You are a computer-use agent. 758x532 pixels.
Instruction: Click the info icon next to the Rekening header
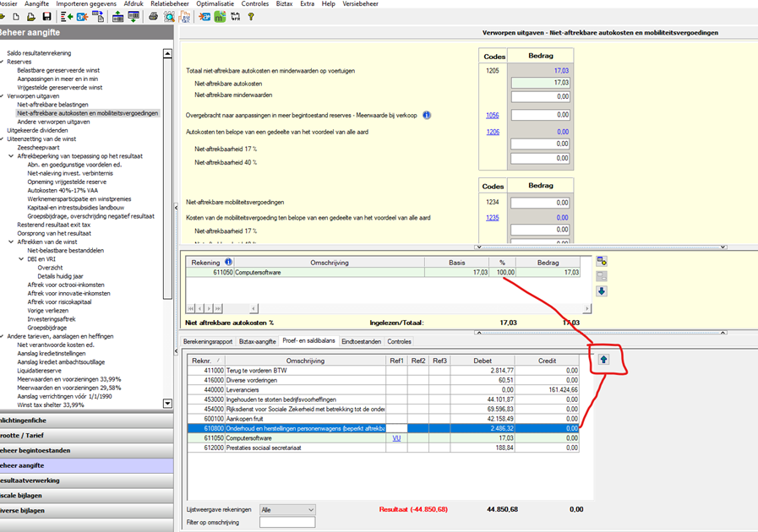[x=228, y=262]
